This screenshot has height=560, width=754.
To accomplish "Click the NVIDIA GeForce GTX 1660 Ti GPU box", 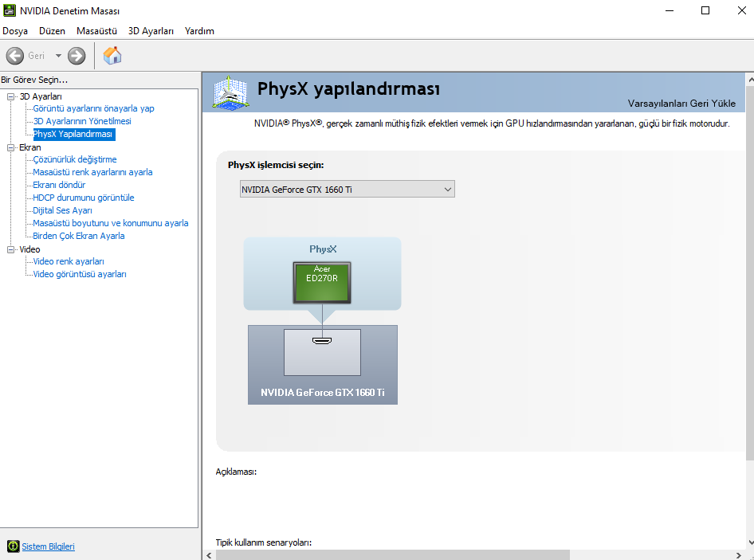I will click(323, 365).
